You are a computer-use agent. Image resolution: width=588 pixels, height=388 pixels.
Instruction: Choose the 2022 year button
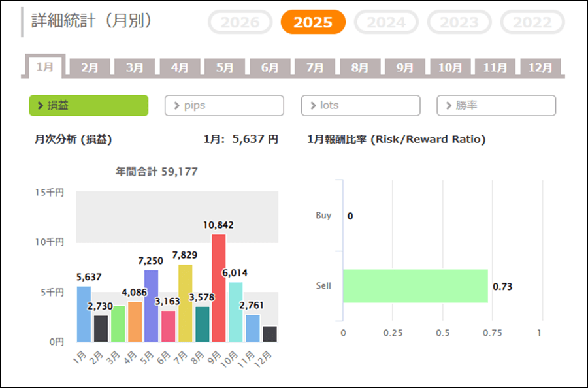point(532,22)
